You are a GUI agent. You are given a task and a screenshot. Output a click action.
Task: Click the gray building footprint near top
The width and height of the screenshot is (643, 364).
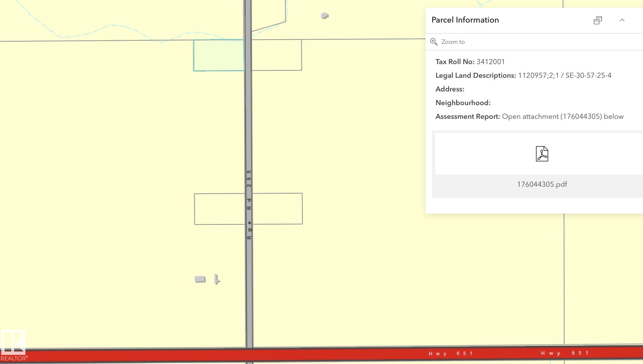point(325,16)
